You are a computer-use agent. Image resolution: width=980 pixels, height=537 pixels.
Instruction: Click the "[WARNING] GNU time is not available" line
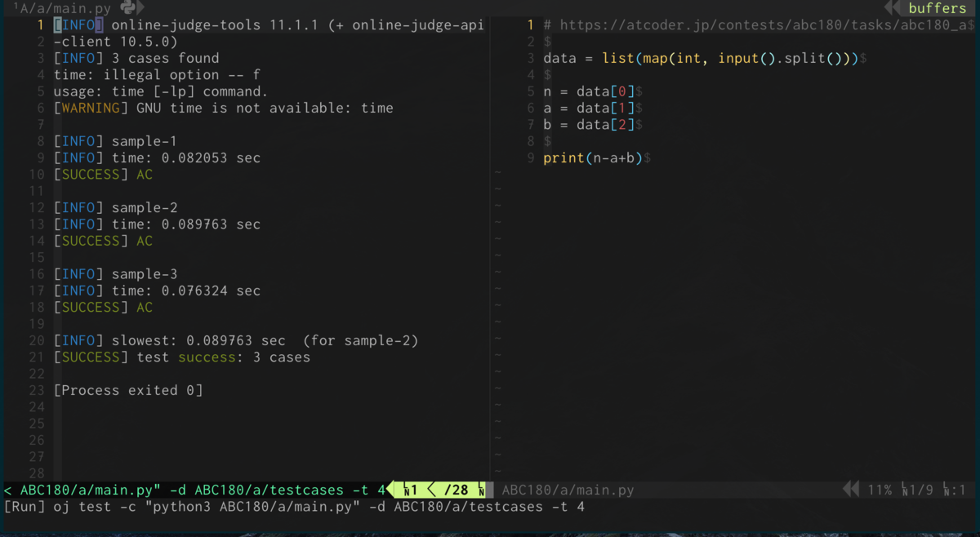224,108
